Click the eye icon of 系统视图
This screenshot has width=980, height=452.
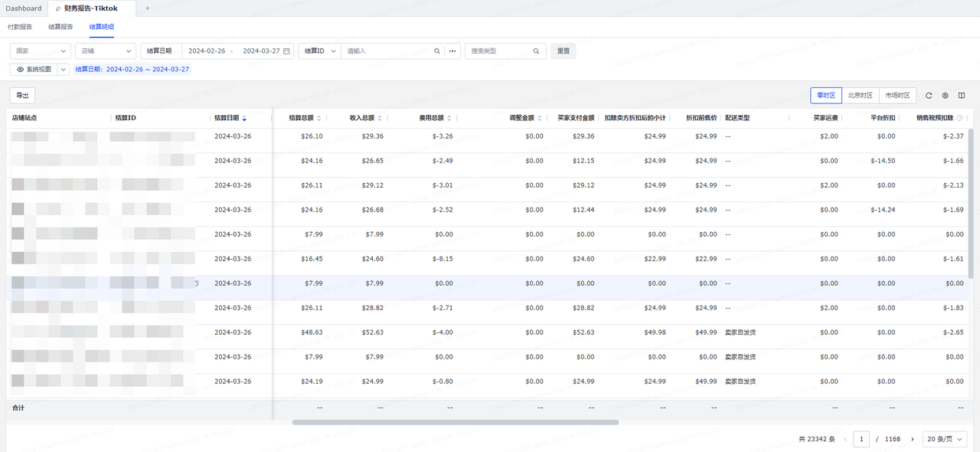point(20,69)
